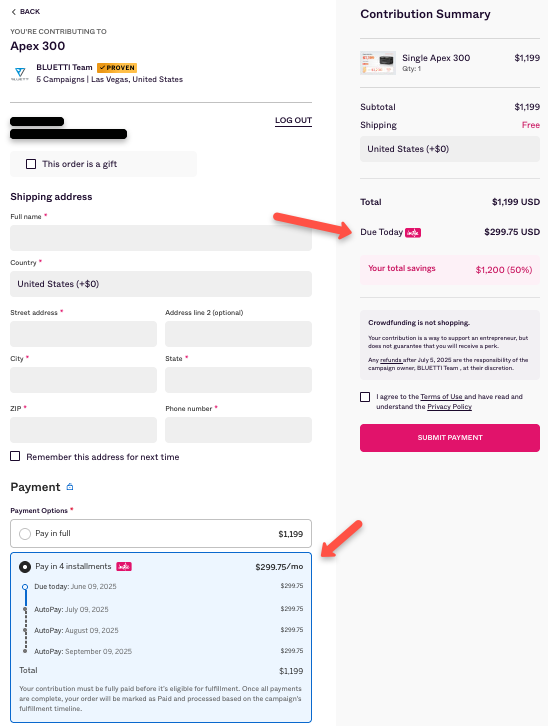
Task: Check the This order is a gift box
Action: click(x=31, y=164)
